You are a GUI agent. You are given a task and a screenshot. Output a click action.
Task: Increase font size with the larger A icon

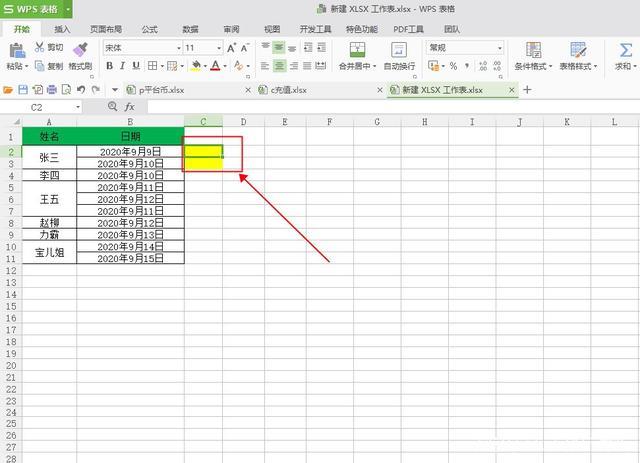click(x=231, y=48)
